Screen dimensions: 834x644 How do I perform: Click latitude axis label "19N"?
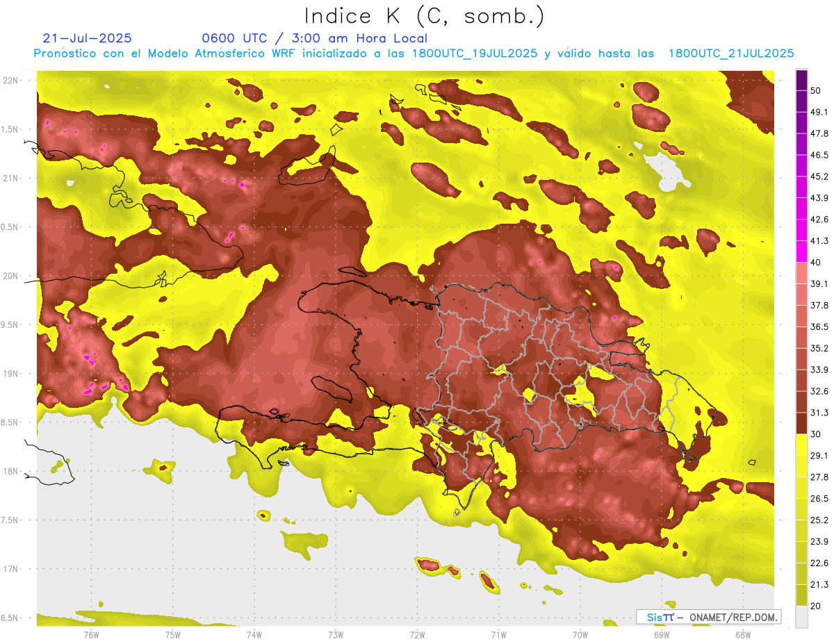click(x=10, y=374)
